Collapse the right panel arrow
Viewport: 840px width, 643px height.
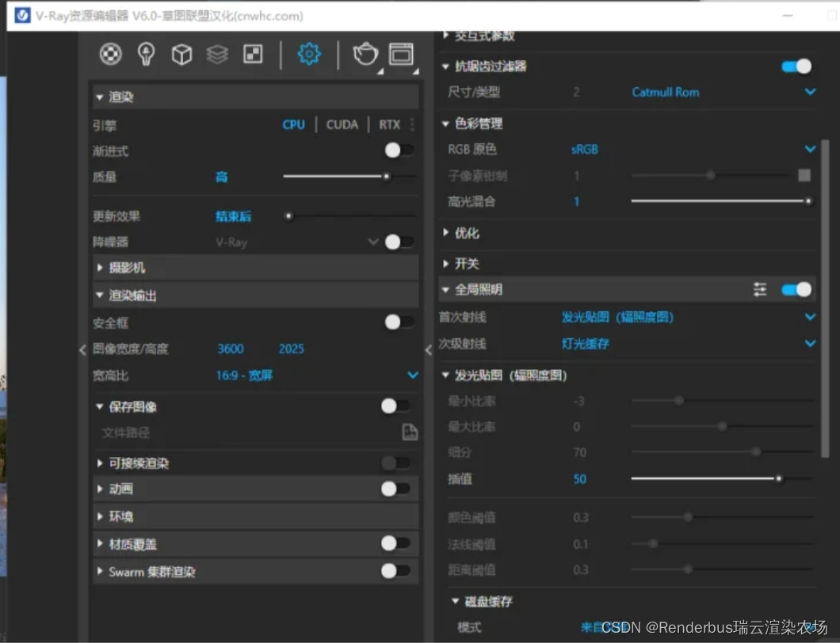(x=429, y=350)
